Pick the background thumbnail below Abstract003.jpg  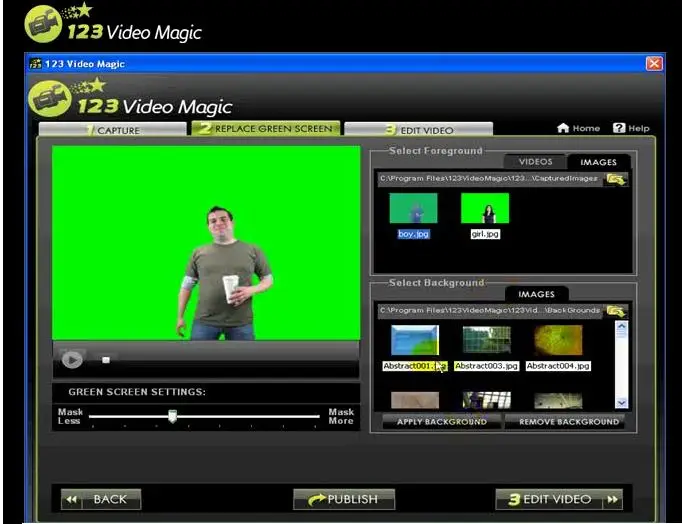click(x=487, y=401)
